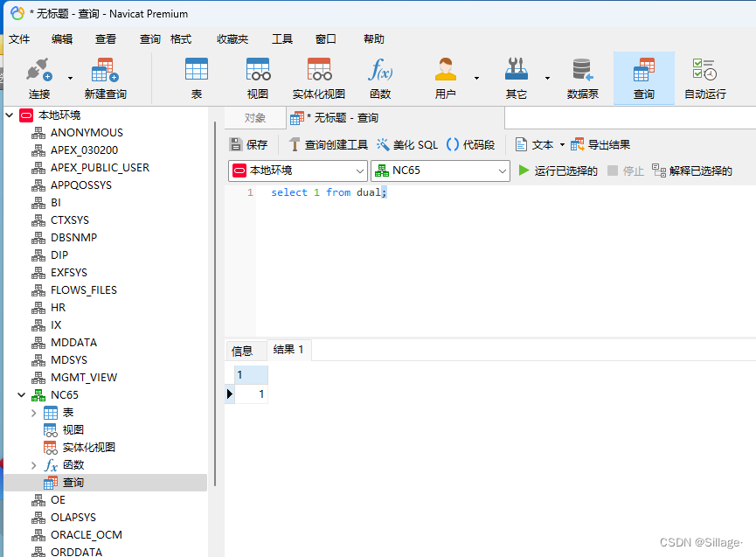Open the 查询 menu in menu bar
Viewport: 756px width, 557px height.
pyautogui.click(x=150, y=39)
